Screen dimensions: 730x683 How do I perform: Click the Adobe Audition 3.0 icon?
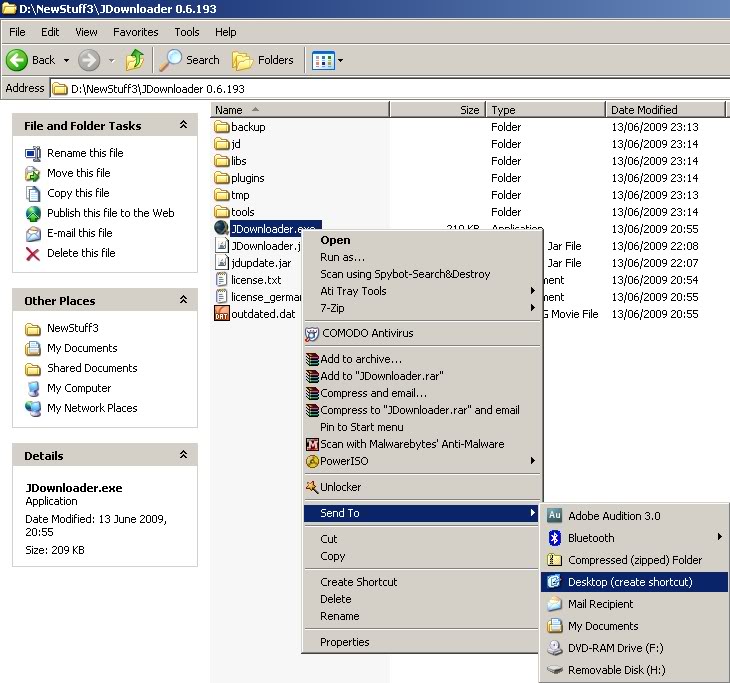(x=554, y=516)
